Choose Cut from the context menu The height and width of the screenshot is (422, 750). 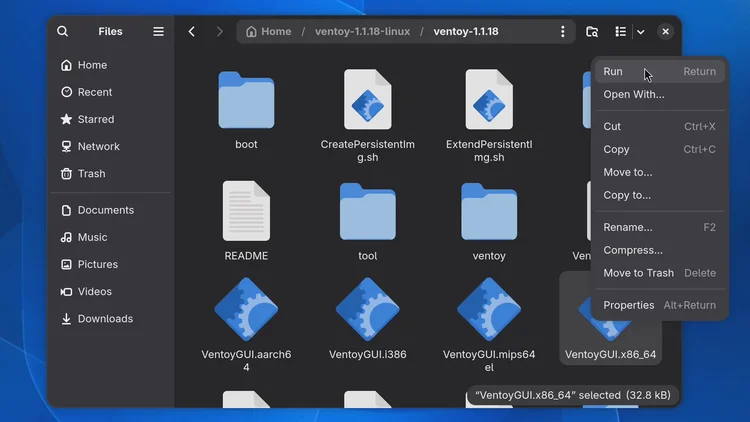(660, 126)
